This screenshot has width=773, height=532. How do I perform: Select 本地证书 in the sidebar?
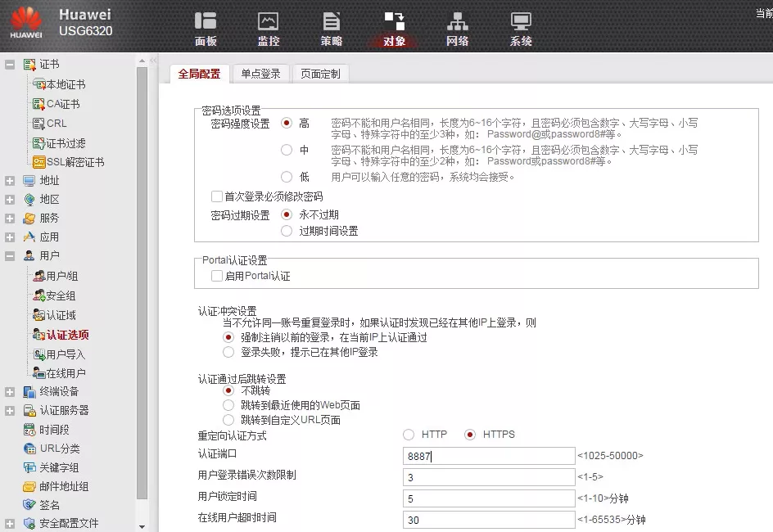(x=65, y=84)
